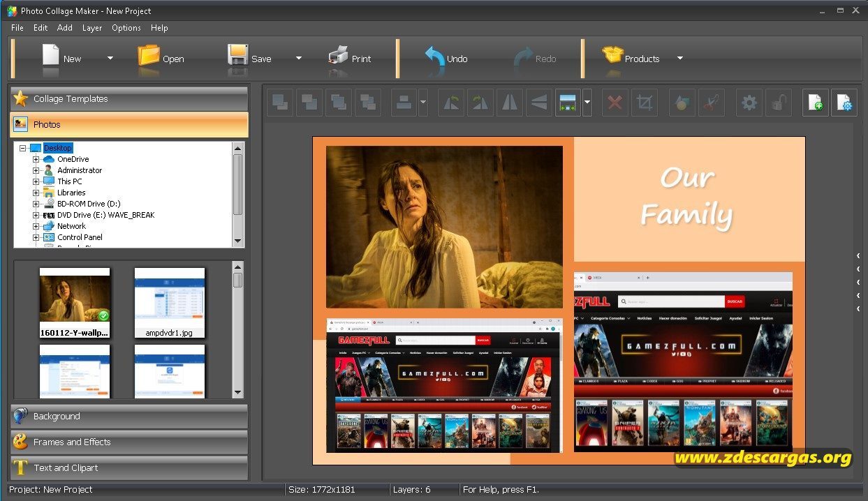Open the Text and Clipart panel

coord(129,468)
